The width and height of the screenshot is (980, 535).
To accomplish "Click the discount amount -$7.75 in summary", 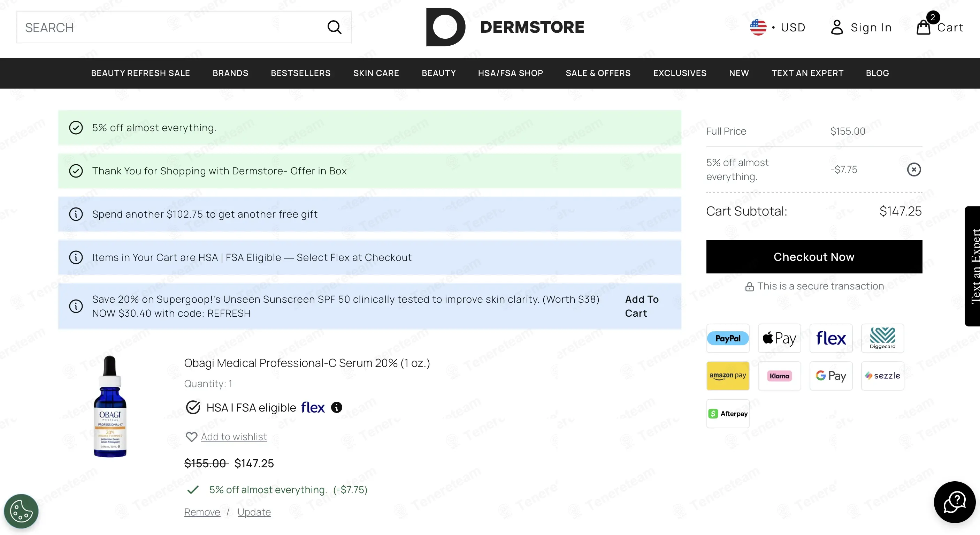I will (x=844, y=169).
